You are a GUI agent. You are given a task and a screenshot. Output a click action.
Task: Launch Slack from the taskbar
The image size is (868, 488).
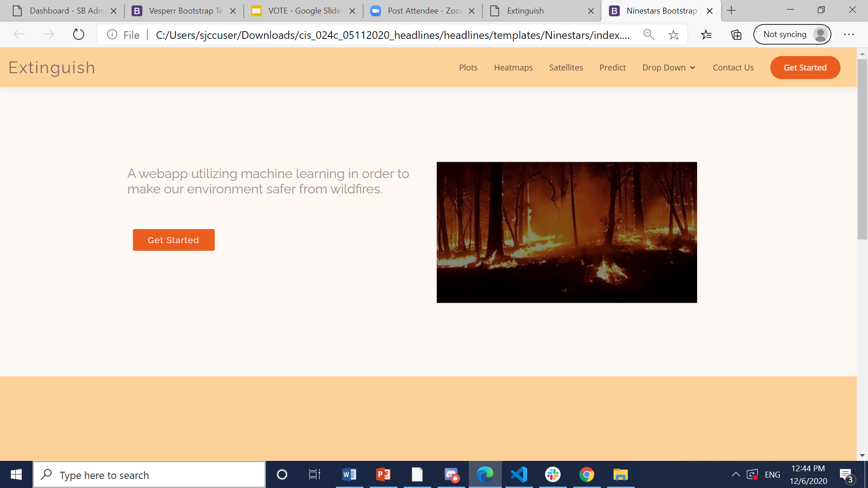pos(553,474)
